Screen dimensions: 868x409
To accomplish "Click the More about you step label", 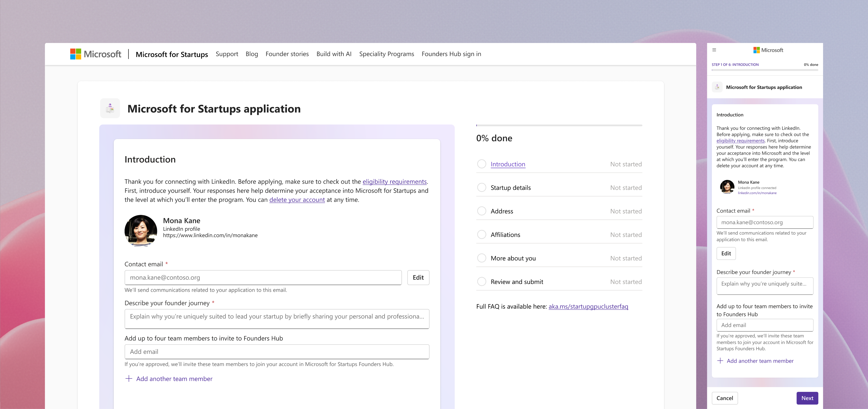I will point(513,258).
